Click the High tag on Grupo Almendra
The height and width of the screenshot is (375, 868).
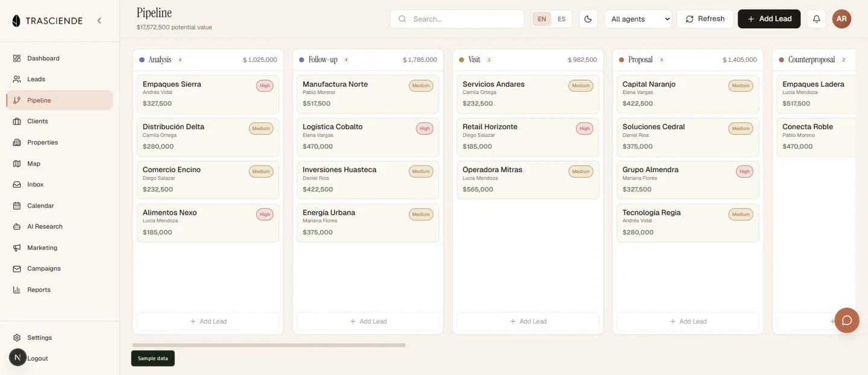click(745, 171)
